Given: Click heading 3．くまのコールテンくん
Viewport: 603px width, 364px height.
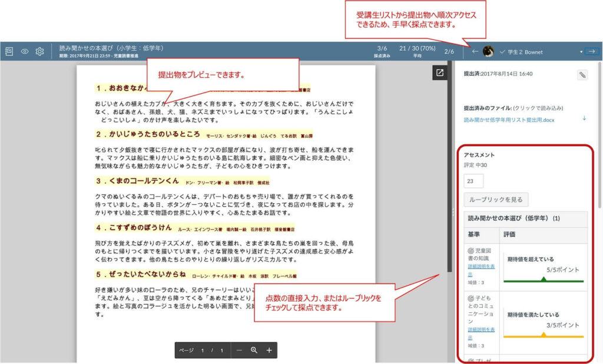Looking at the screenshot, I should (x=137, y=180).
